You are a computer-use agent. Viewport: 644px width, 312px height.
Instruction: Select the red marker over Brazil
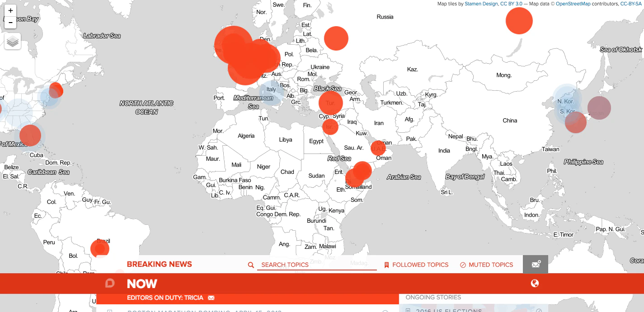click(x=100, y=248)
